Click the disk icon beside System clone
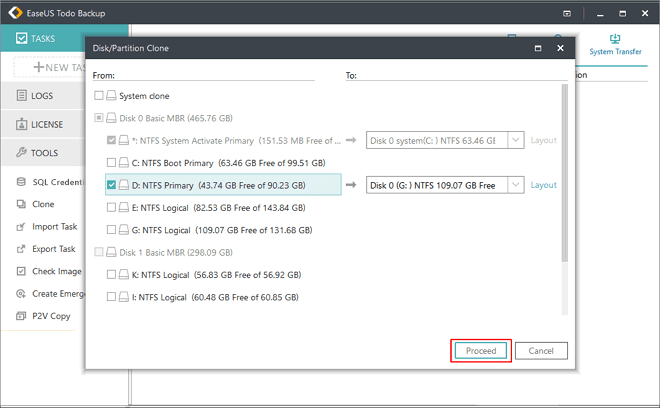Screen dimensions: 660x408 pos(111,96)
